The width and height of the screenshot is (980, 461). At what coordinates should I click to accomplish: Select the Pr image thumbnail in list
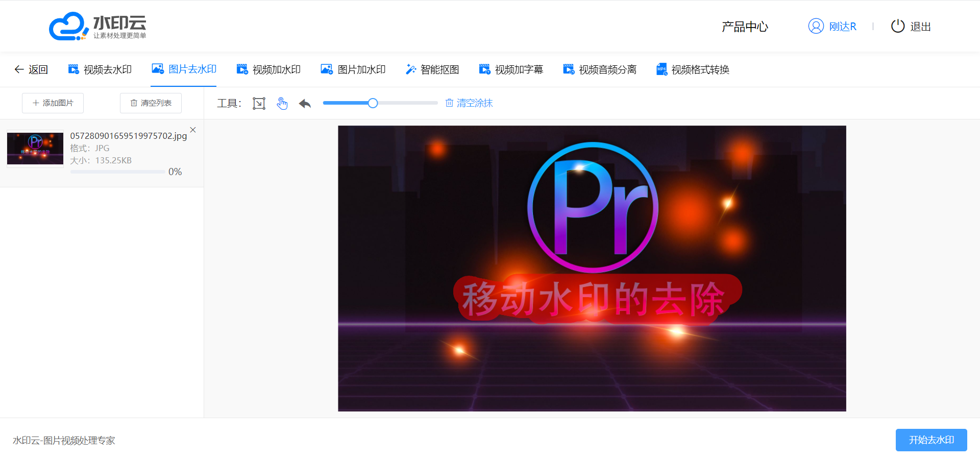(35, 149)
